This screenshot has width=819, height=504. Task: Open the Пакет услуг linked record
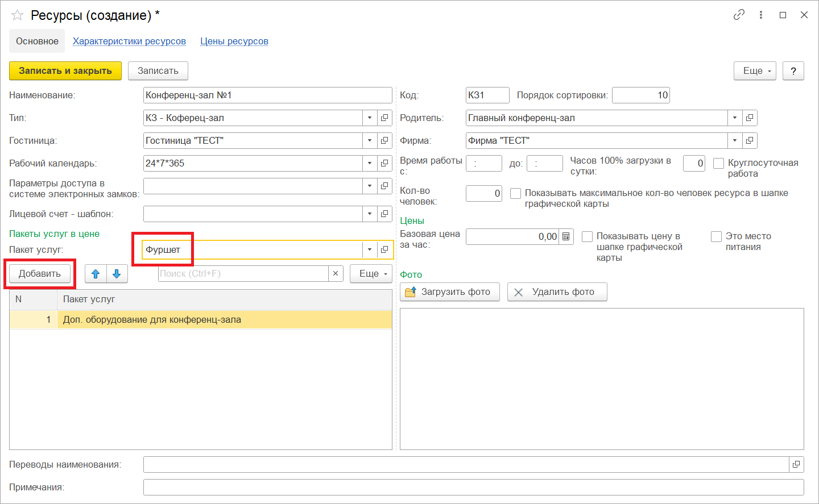point(384,249)
